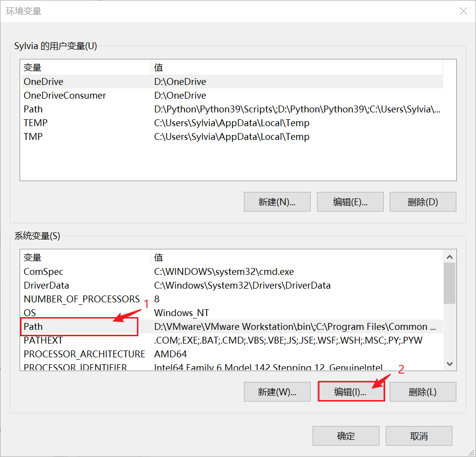Close the 环境变量 dialog window

coord(463,11)
